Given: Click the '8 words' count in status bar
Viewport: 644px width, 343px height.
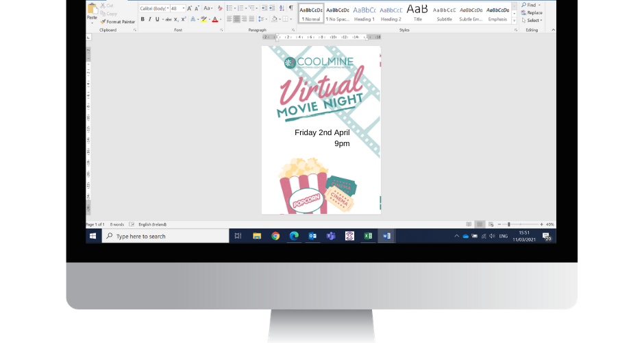Looking at the screenshot, I should click(116, 224).
